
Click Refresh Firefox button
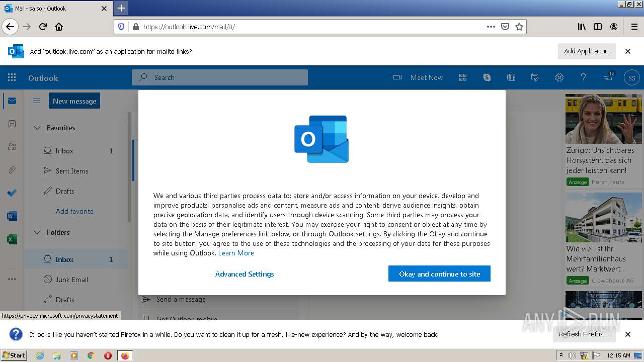point(584,334)
